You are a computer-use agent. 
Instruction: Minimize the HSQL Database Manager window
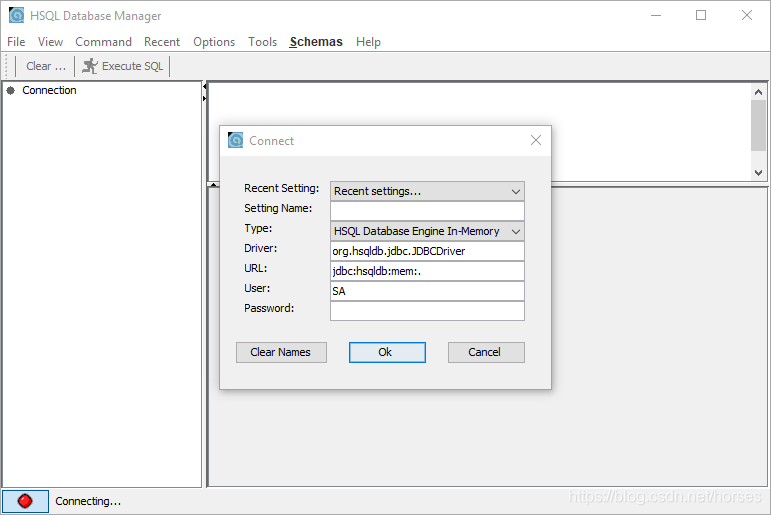tap(656, 15)
